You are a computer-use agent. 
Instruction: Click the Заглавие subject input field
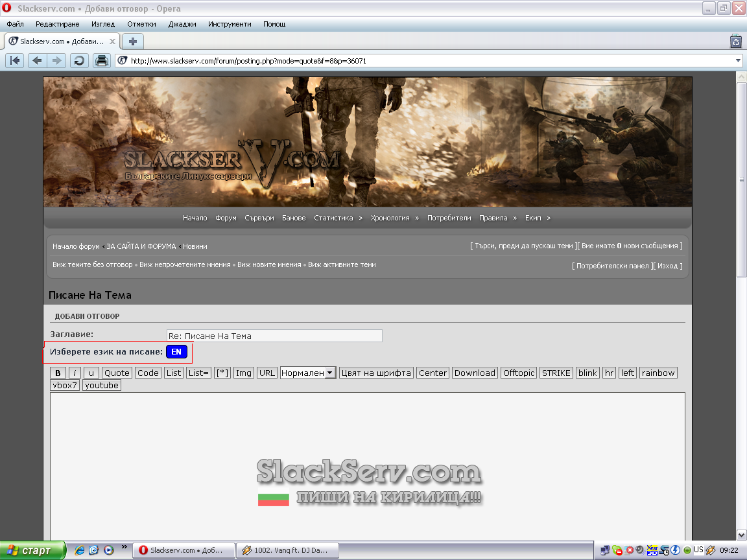coord(274,336)
